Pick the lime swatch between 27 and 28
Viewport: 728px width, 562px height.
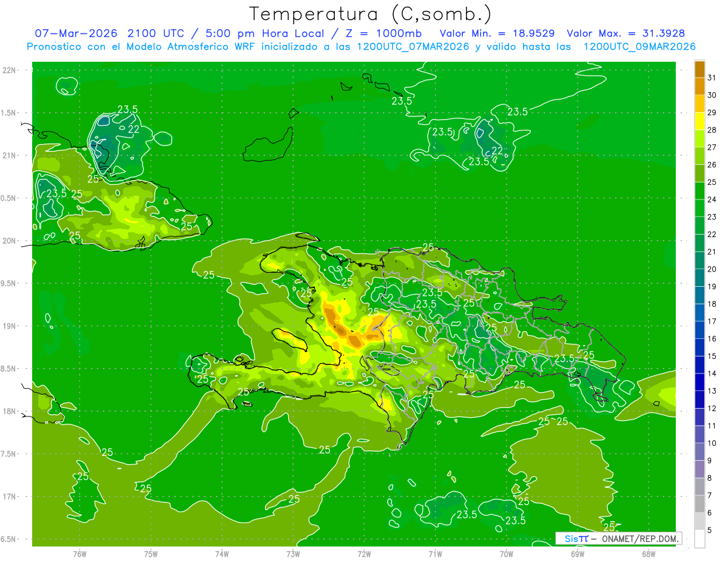[x=699, y=139]
